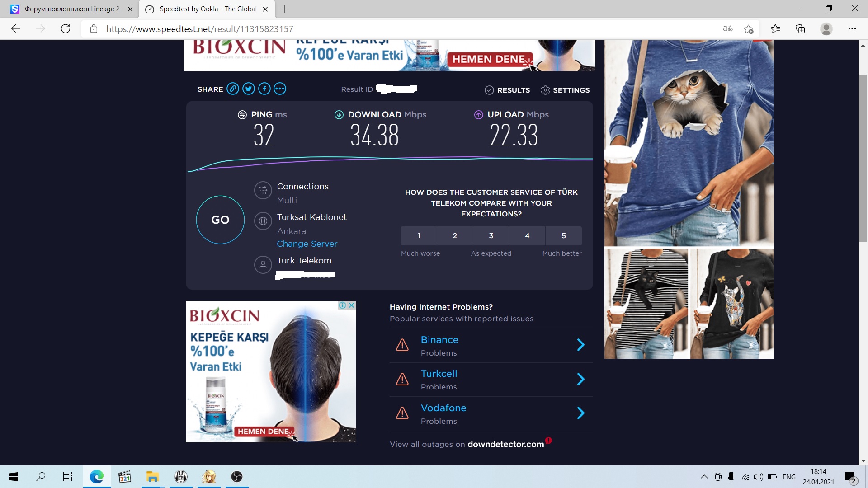Share the speedtest result on Facebook

(264, 89)
